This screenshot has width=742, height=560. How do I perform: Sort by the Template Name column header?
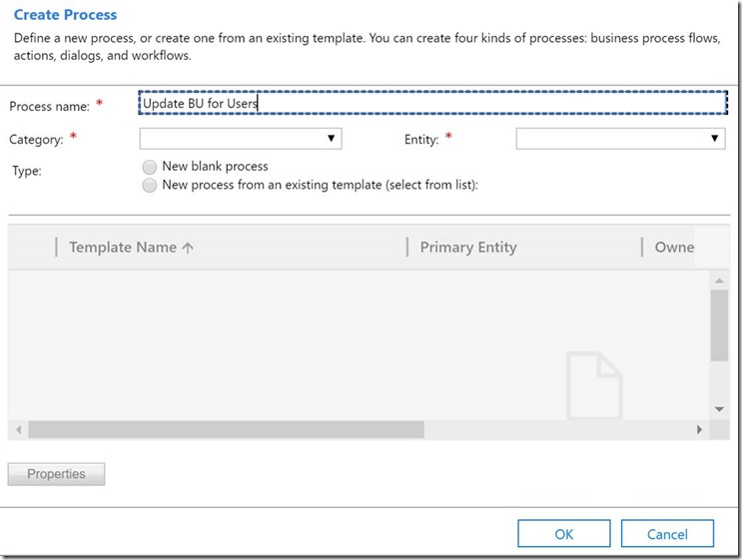coord(122,248)
